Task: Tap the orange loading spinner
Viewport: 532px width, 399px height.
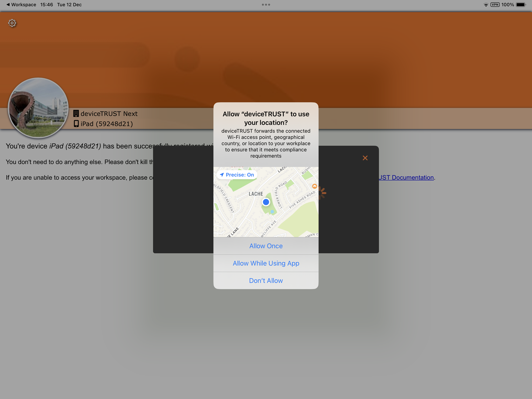Action: [x=322, y=193]
